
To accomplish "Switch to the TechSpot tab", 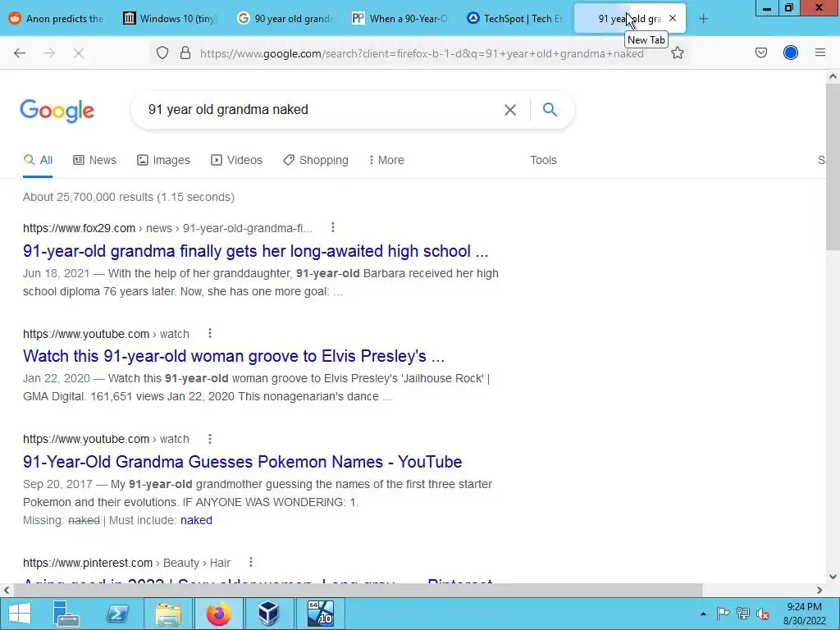I will tap(515, 19).
